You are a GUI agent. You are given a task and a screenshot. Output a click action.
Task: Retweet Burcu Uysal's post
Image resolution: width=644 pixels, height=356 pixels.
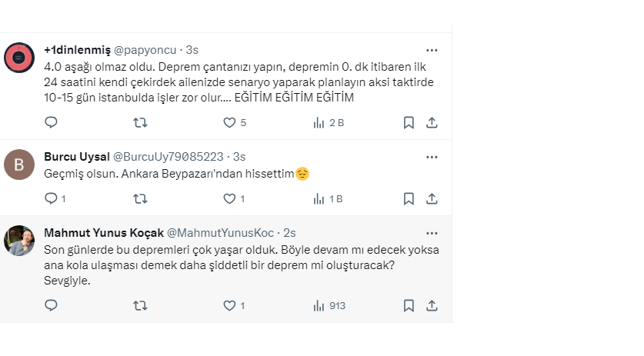click(140, 198)
